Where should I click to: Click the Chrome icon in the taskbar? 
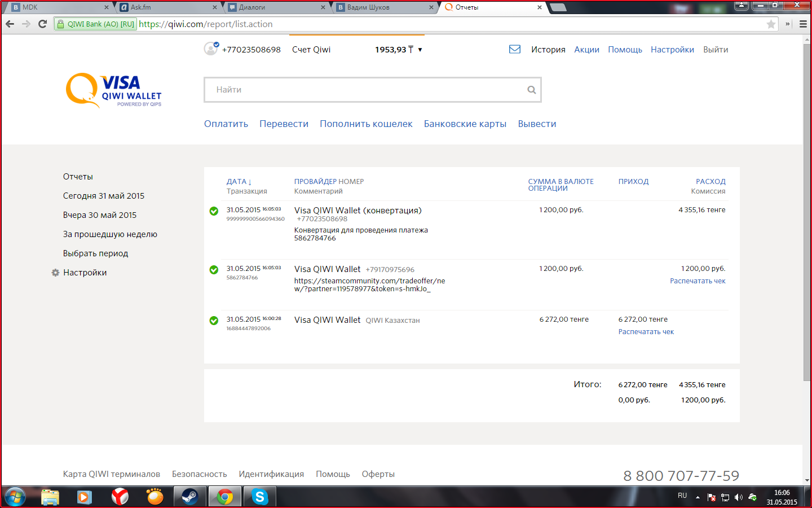[225, 497]
